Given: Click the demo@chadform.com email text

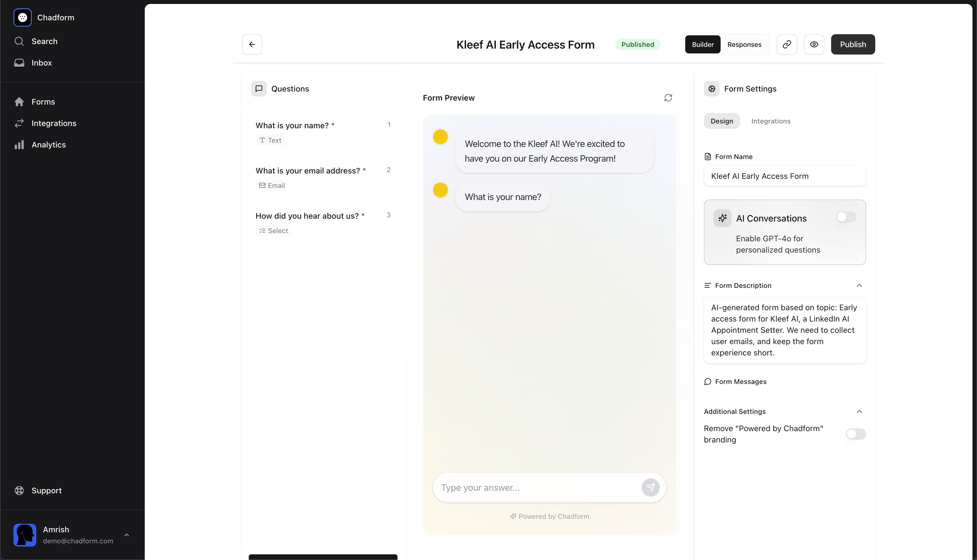Looking at the screenshot, I should (x=78, y=541).
